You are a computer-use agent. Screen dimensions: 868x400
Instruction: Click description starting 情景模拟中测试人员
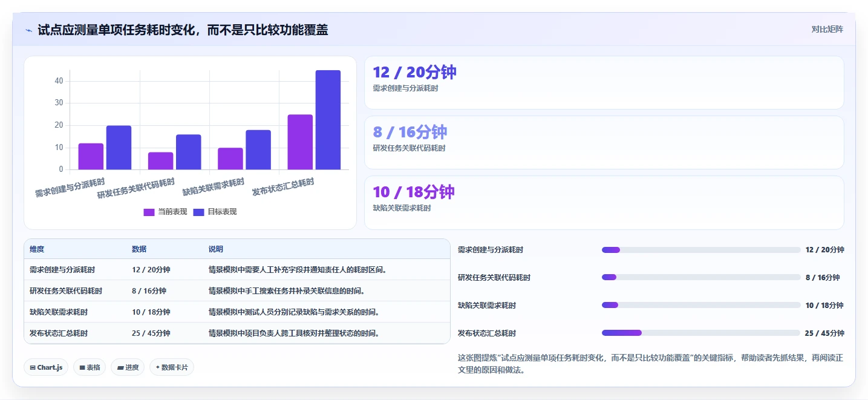(294, 312)
